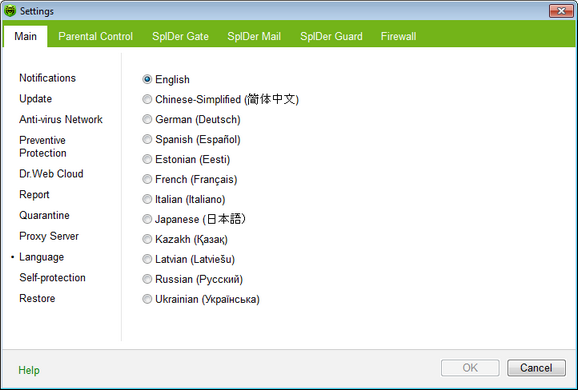Viewport: 578px width, 390px height.
Task: Open the SpIDer Gate tab
Action: coord(180,36)
